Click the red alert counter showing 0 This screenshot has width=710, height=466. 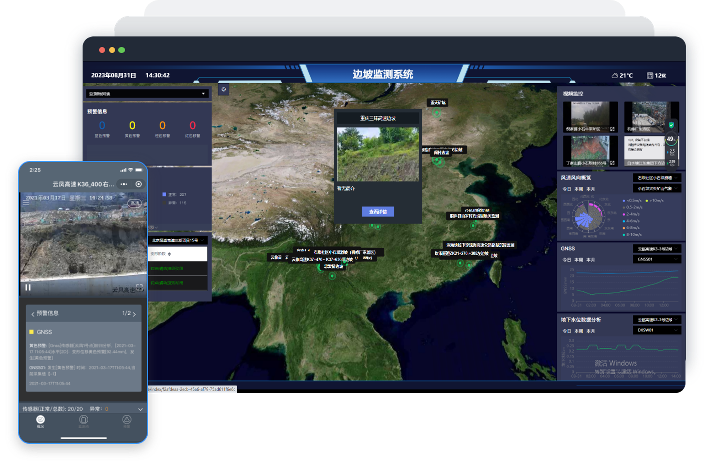pos(192,125)
